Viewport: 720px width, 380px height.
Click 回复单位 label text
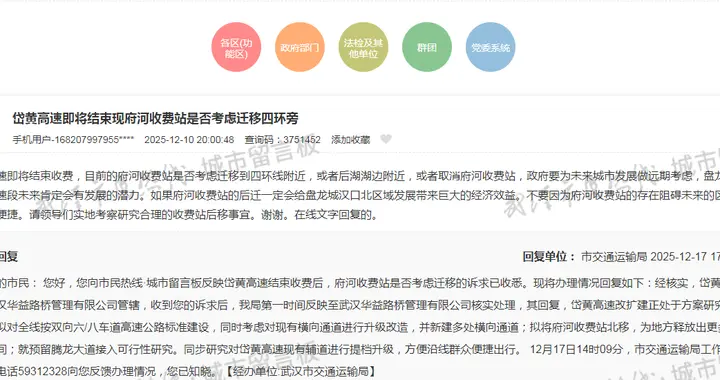[549, 256]
